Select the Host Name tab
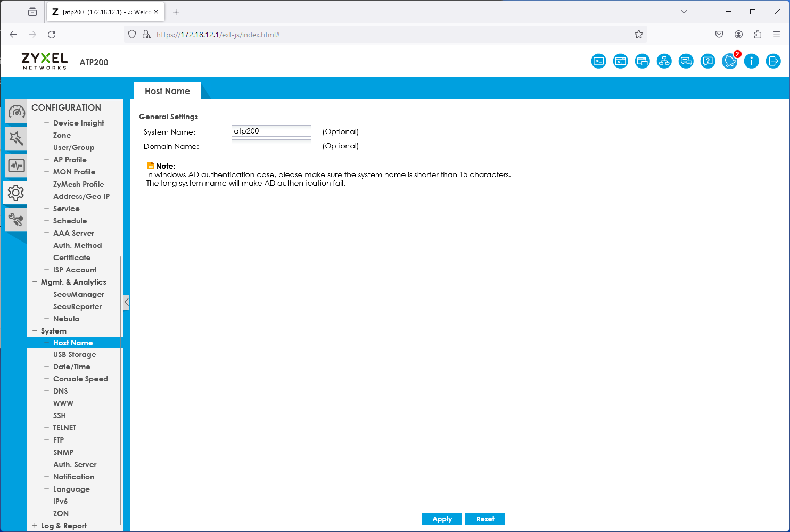 click(x=167, y=91)
